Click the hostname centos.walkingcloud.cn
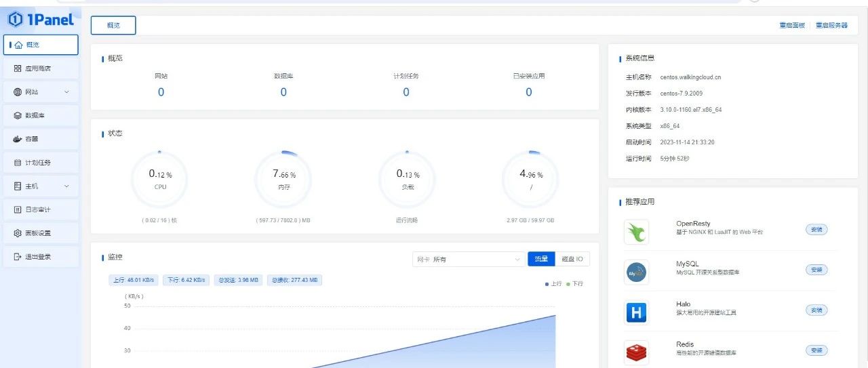 690,77
